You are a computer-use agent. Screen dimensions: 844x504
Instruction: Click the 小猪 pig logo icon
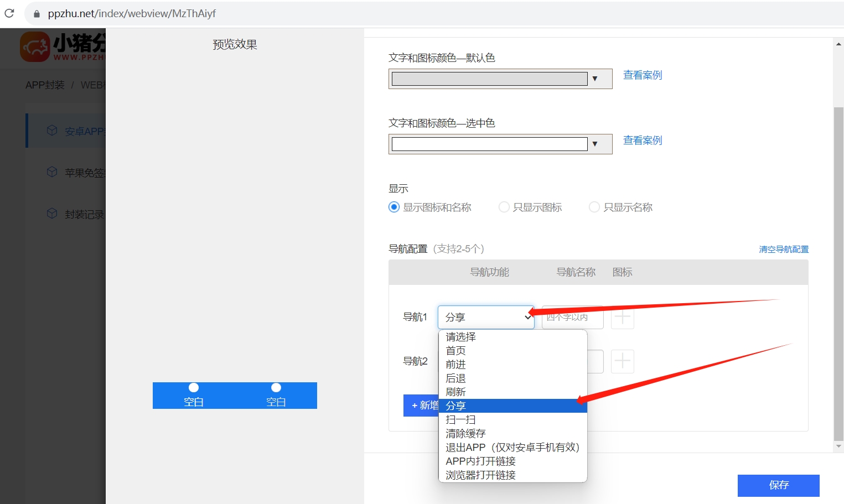[x=34, y=46]
